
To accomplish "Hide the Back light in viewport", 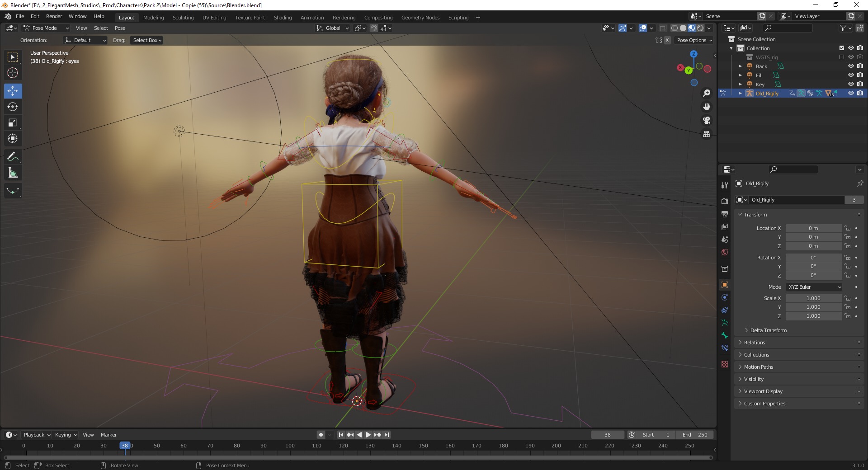I will 850,66.
